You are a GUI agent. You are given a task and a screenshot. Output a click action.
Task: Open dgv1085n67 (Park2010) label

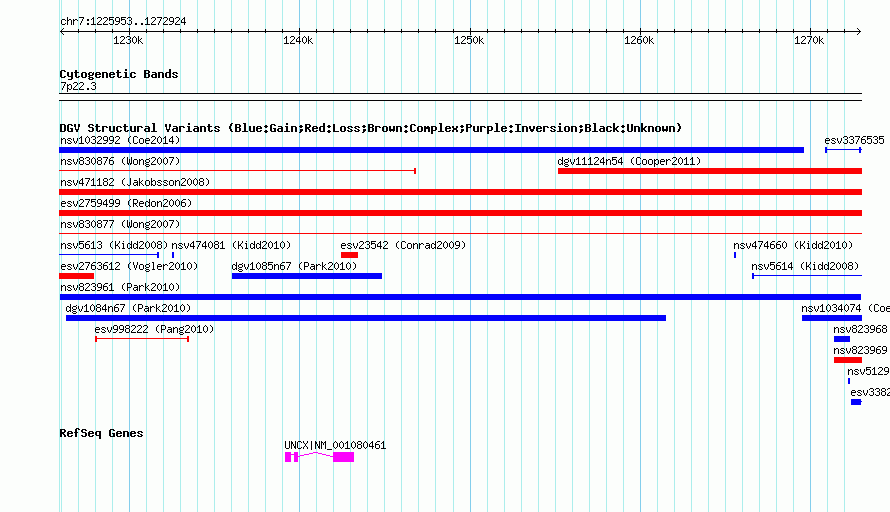(x=294, y=266)
